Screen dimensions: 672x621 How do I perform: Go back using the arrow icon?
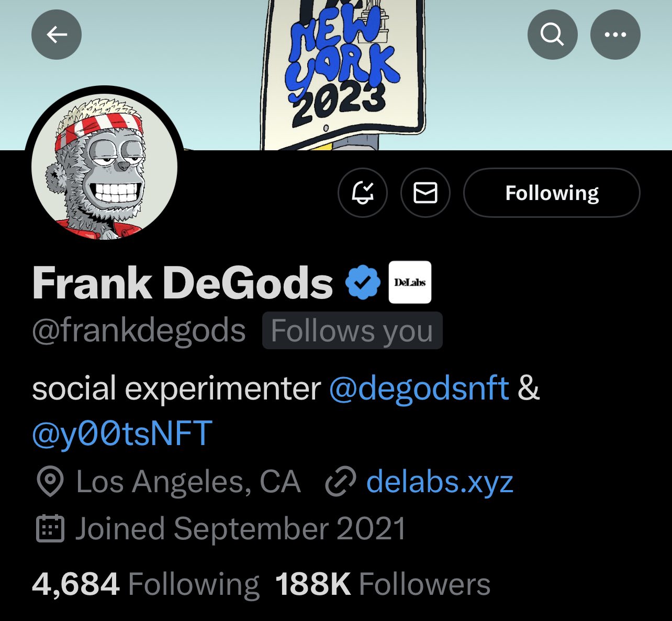point(57,35)
